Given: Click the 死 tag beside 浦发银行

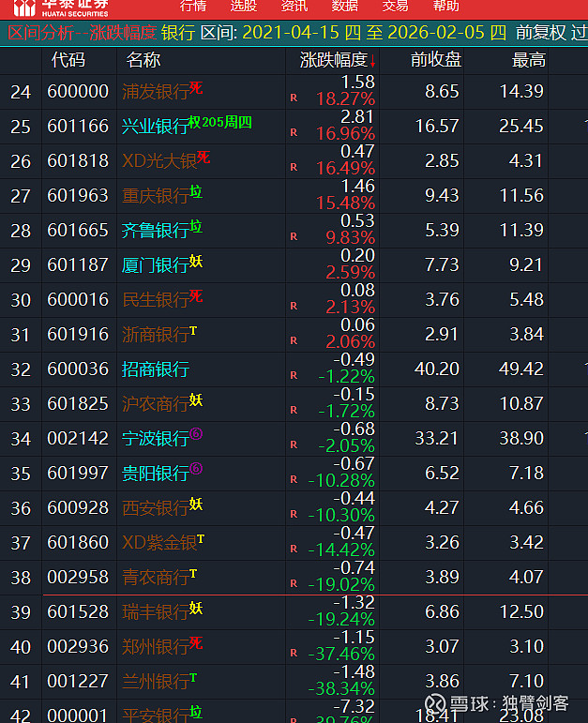Looking at the screenshot, I should 196,87.
